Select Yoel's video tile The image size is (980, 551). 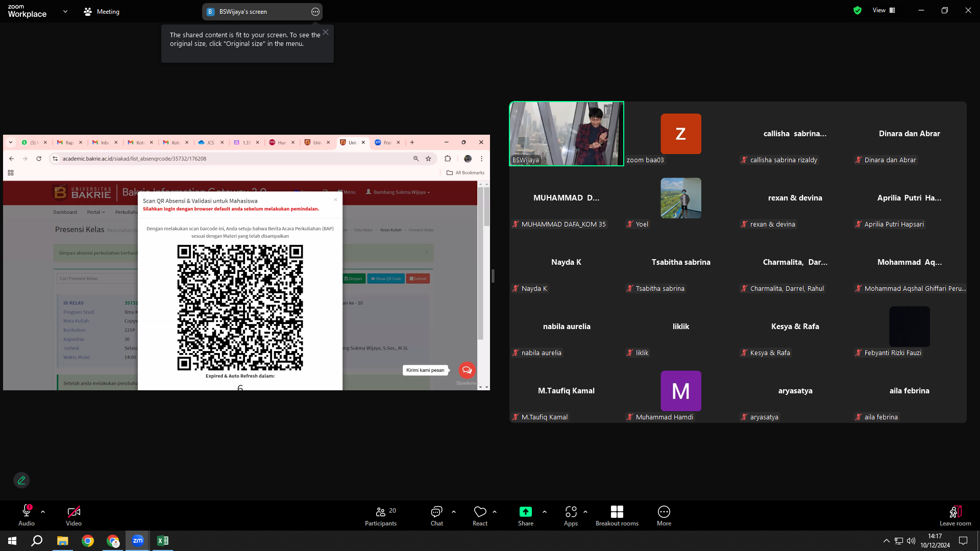681,198
